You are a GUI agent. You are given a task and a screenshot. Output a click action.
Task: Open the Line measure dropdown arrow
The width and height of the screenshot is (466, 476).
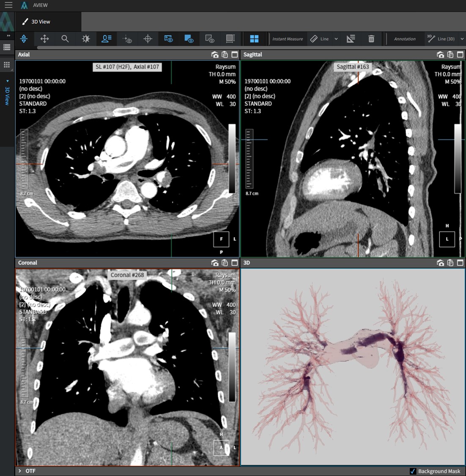point(336,39)
